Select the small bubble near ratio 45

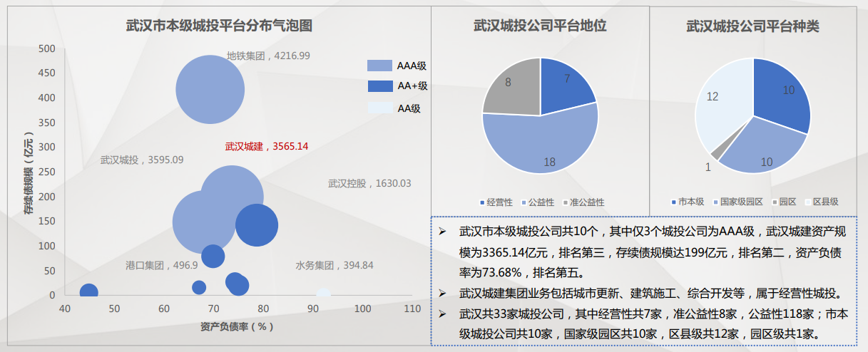(x=88, y=291)
